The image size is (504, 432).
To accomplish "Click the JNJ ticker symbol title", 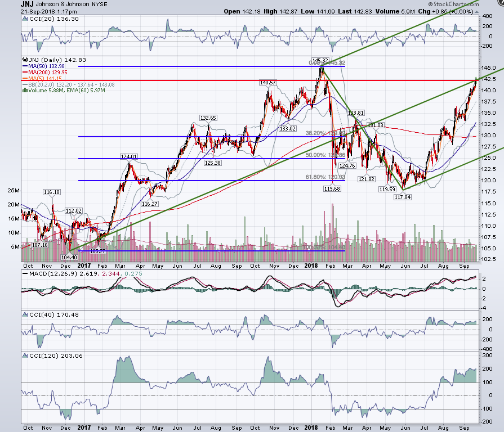I will 27,4.
